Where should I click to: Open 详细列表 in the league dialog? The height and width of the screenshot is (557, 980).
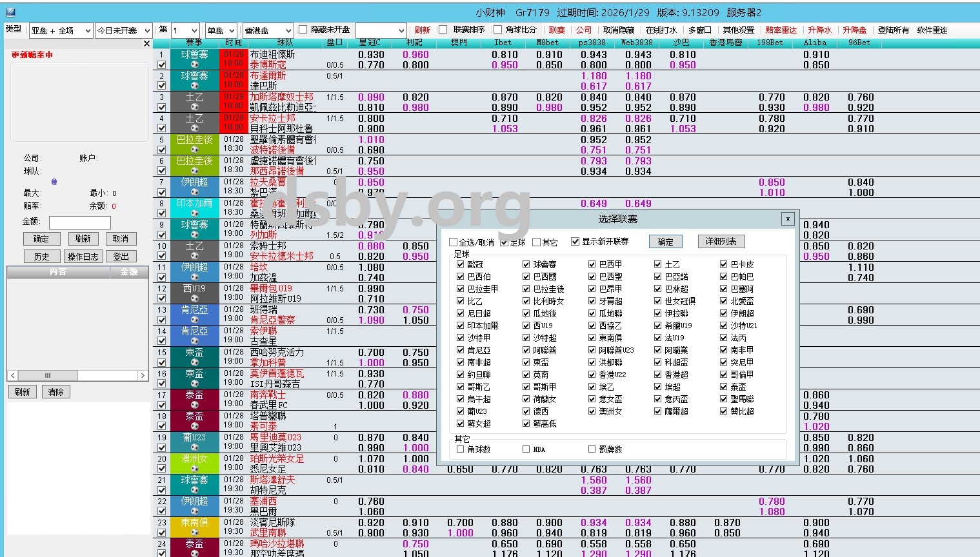pyautogui.click(x=721, y=241)
